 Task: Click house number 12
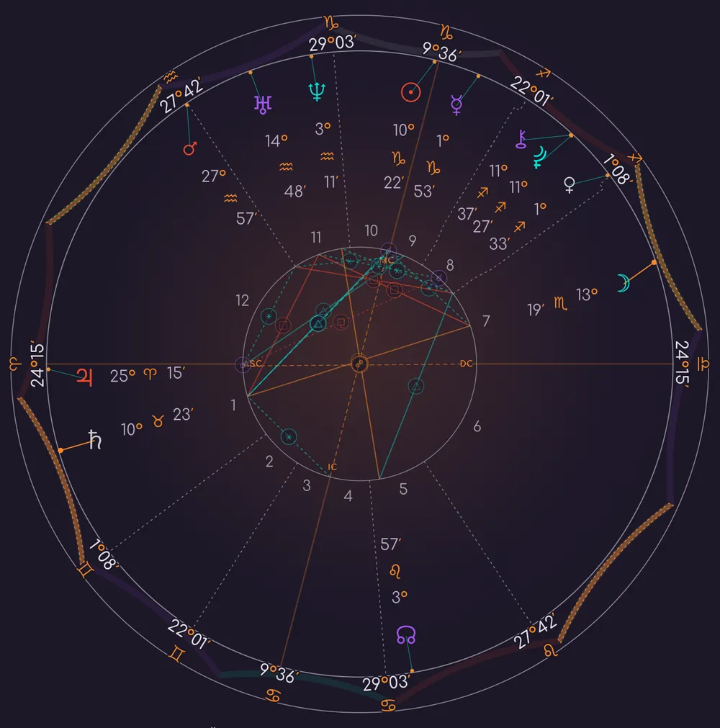point(243,300)
